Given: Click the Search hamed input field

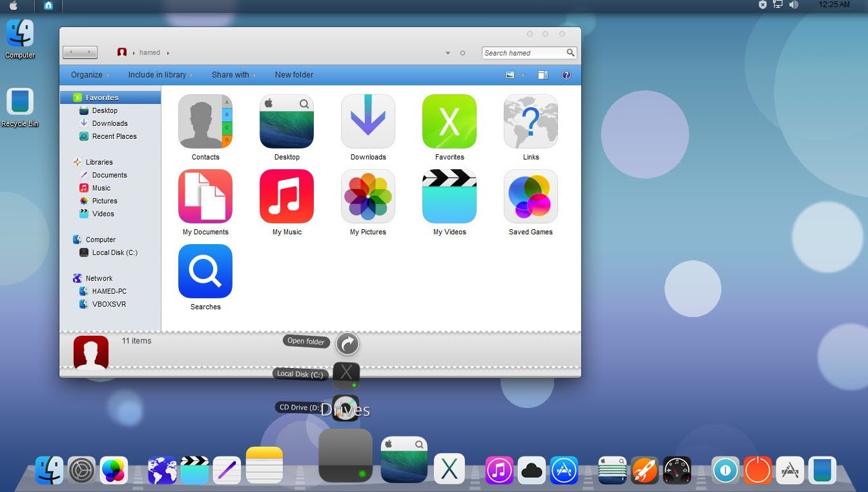Looking at the screenshot, I should (523, 53).
